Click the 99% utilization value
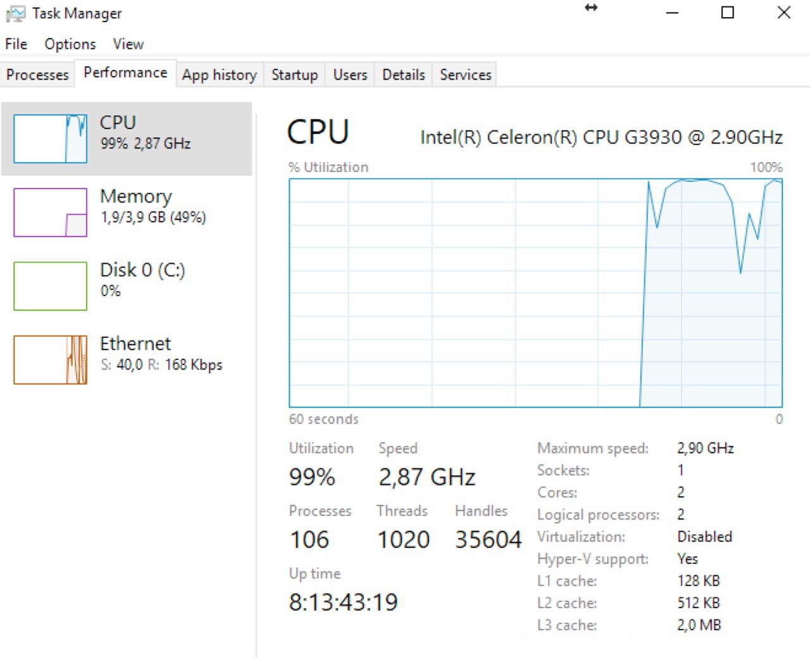The width and height of the screenshot is (810, 672). (312, 477)
